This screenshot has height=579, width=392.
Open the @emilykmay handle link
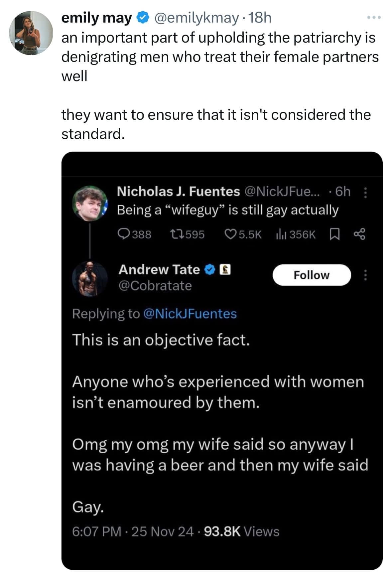pyautogui.click(x=196, y=18)
